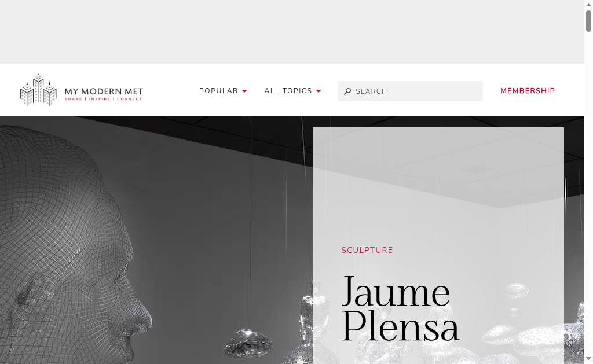Click the MY MODERN MET wordmark

(x=104, y=91)
